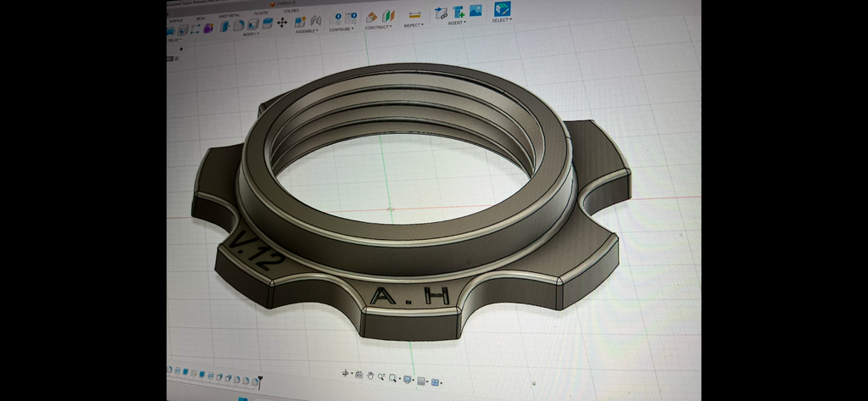Image resolution: width=868 pixels, height=401 pixels.
Task: Expand the MODIFY dropdown menu
Action: 251,35
